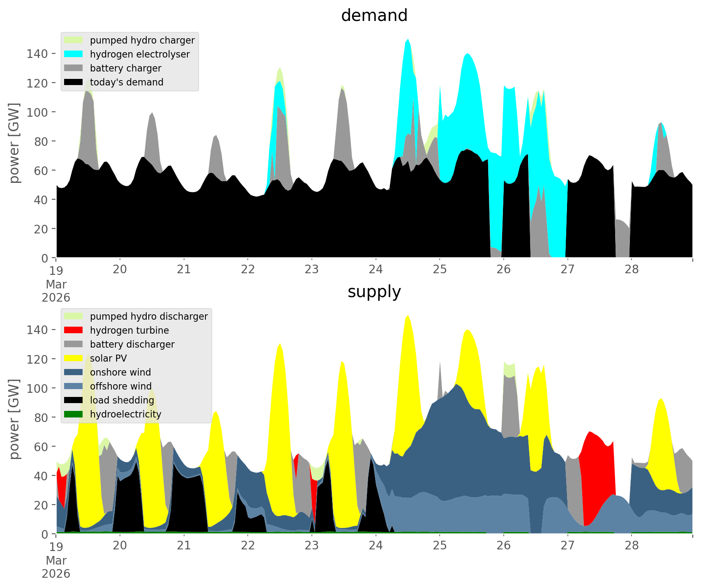701x588 pixels.
Task: Select the "load shedding" legend label
Action: click(122, 400)
